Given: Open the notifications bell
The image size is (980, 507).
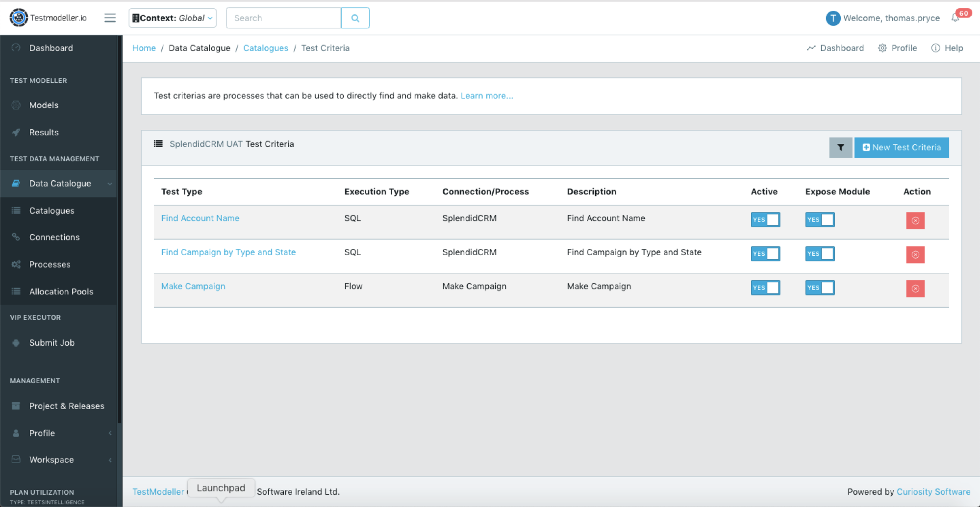Looking at the screenshot, I should (955, 18).
